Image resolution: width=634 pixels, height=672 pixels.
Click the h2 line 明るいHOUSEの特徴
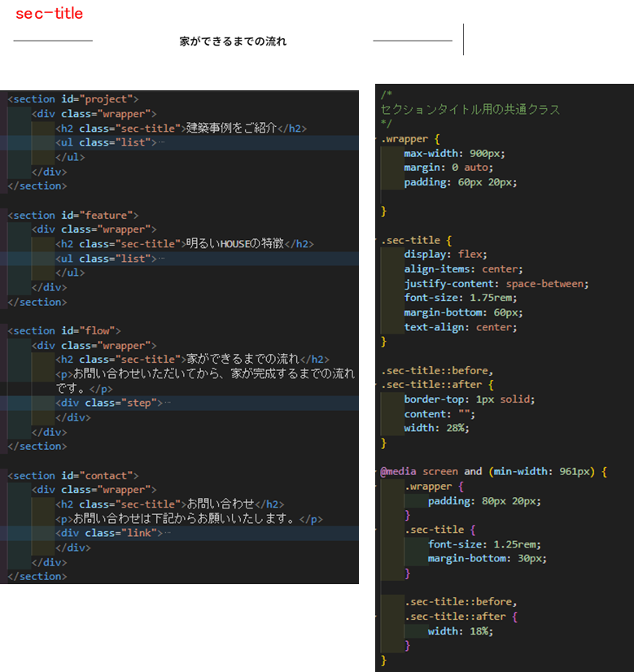click(185, 244)
